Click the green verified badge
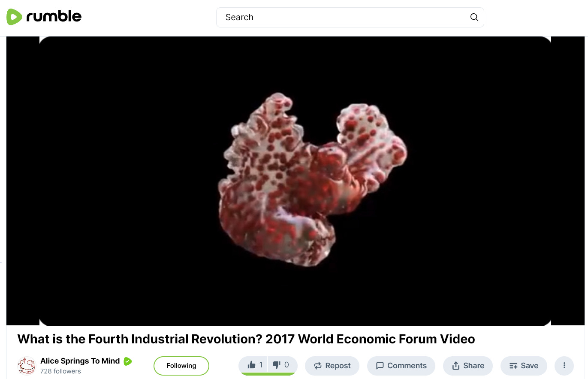The image size is (588, 379). click(128, 361)
